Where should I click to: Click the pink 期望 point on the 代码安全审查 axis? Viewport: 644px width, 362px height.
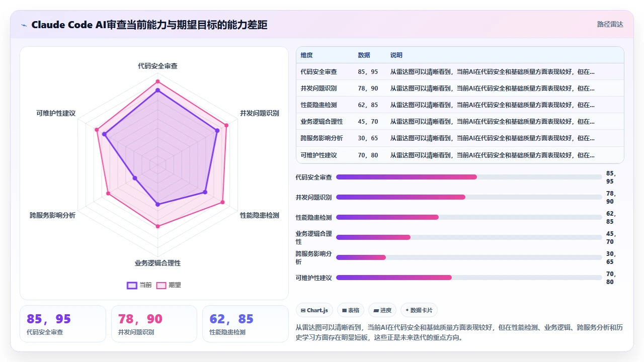point(157,81)
